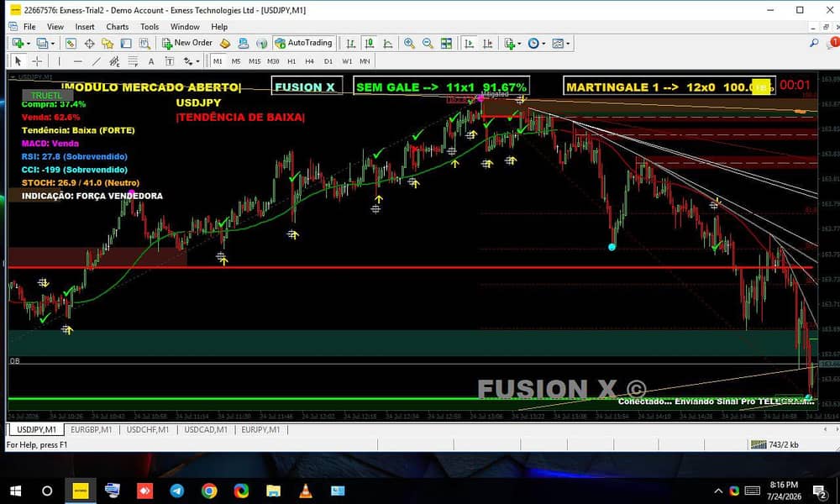Toggle the AutoTrading button
840x504 pixels.
point(303,43)
